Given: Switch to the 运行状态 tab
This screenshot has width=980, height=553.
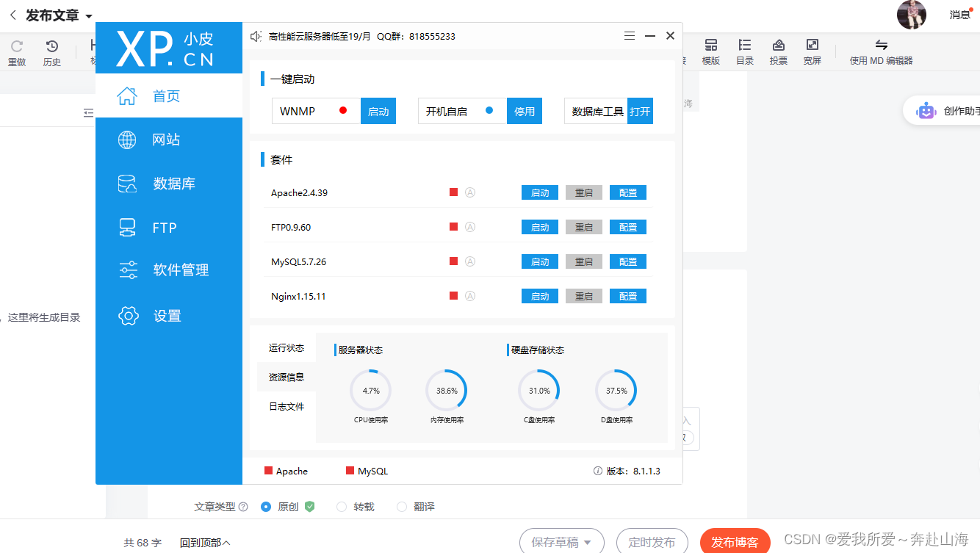Looking at the screenshot, I should tap(287, 348).
